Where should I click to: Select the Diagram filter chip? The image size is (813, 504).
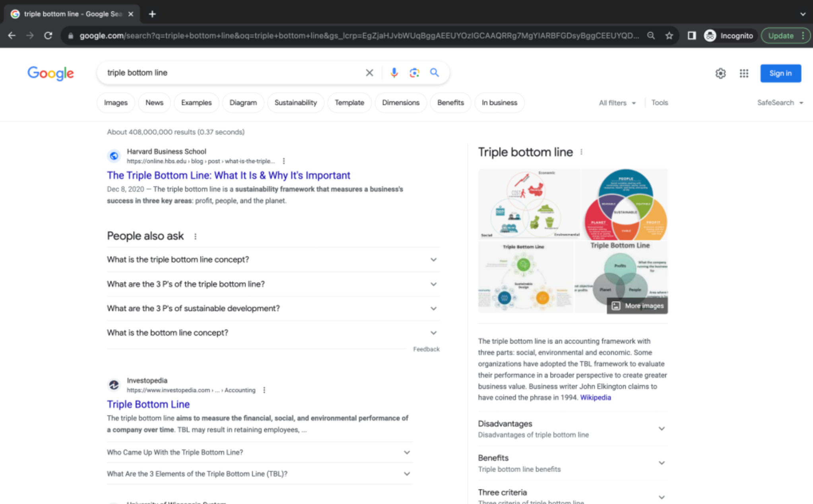click(243, 103)
